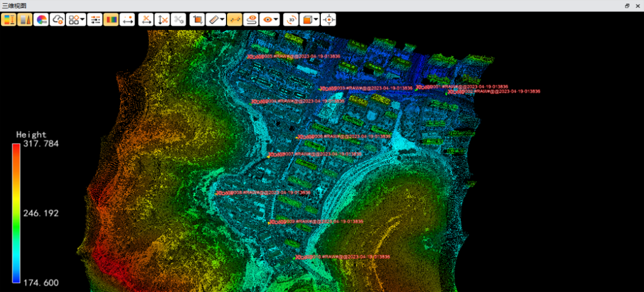Toggle the gray intensity display button

pos(24,20)
